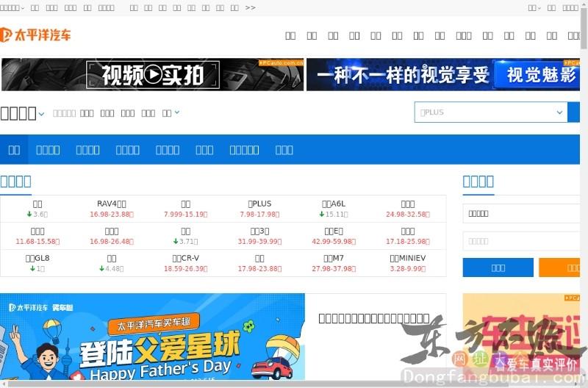Click the blue search button beside search box

click(x=574, y=112)
